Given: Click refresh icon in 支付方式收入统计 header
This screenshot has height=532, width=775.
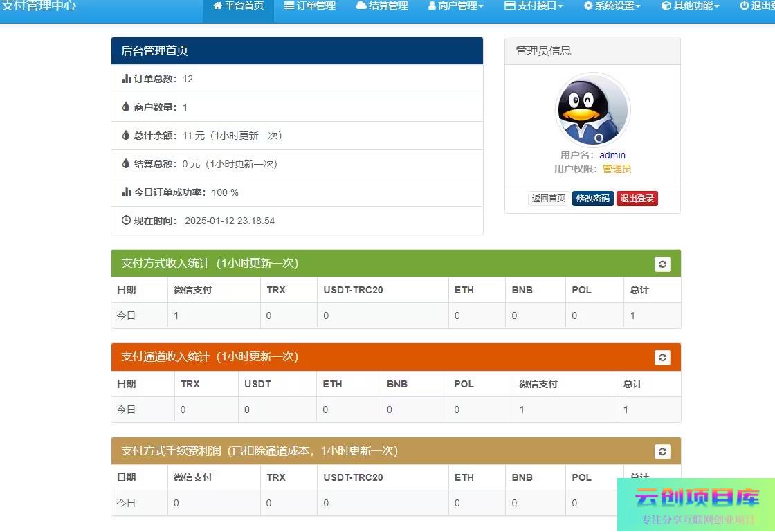Looking at the screenshot, I should click(x=662, y=264).
